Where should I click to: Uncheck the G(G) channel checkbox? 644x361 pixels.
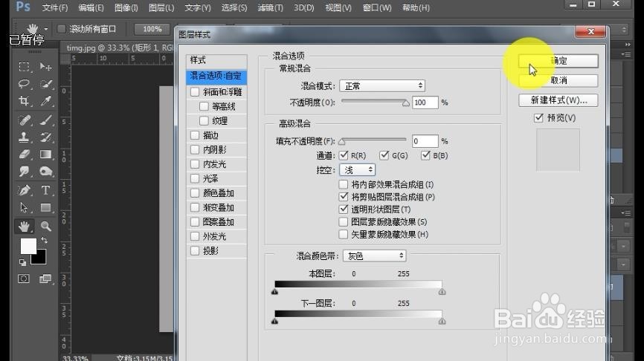click(x=384, y=155)
